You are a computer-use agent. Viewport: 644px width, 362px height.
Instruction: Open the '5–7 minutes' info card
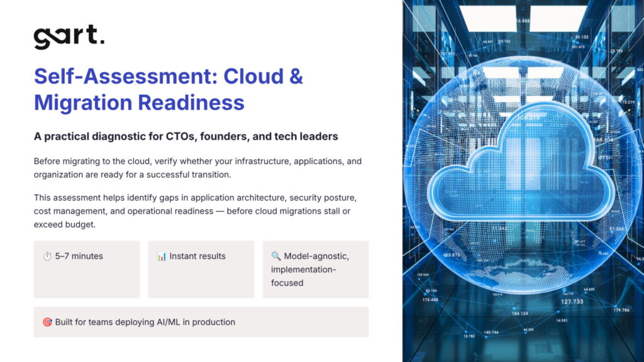(x=86, y=268)
